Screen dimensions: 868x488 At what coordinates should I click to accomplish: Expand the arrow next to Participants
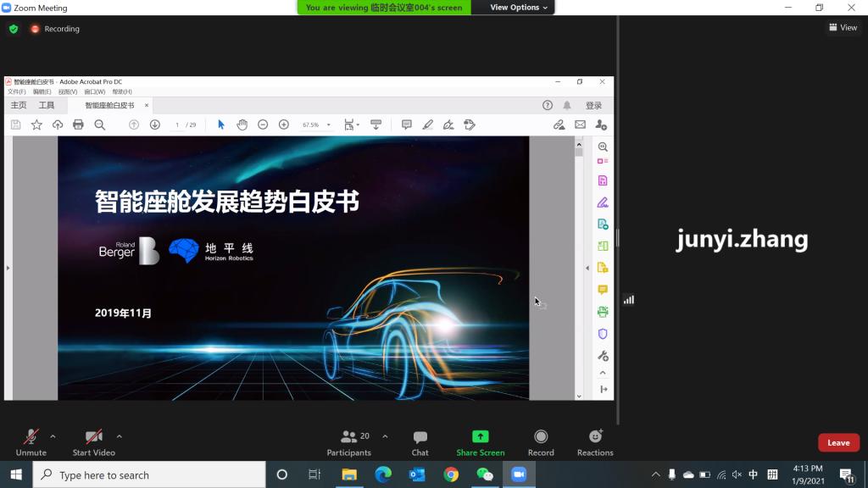pyautogui.click(x=385, y=436)
